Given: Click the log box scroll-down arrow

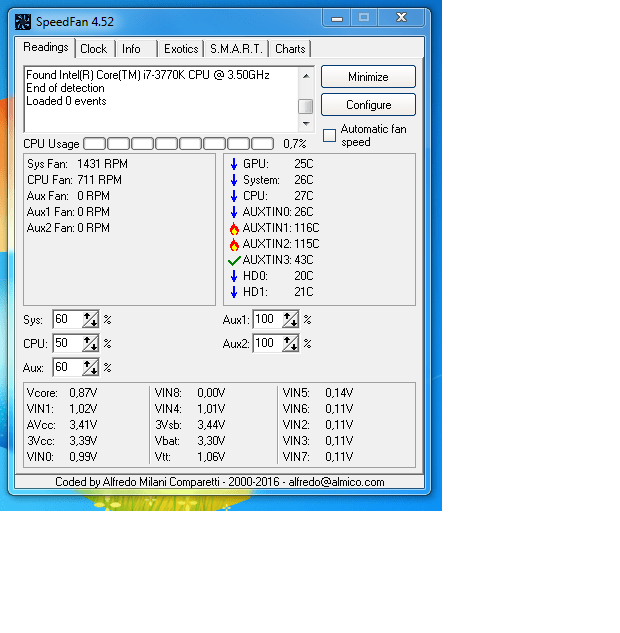Looking at the screenshot, I should tap(306, 124).
